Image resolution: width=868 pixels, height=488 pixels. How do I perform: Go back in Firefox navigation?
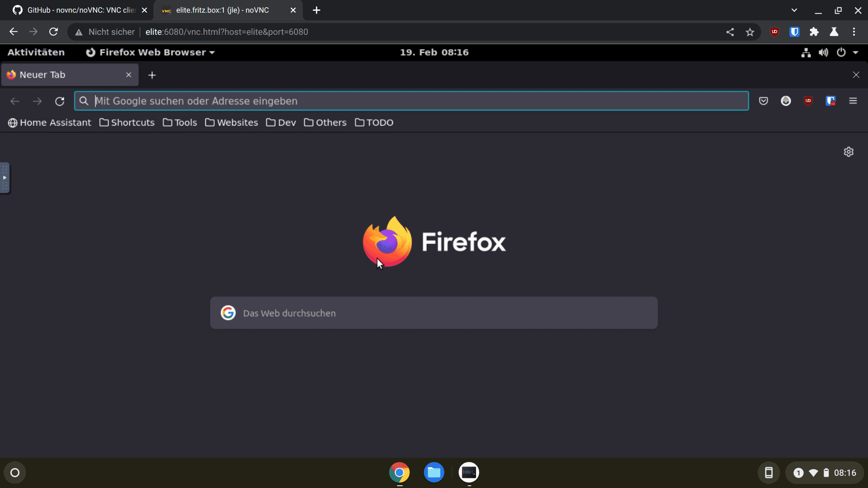pyautogui.click(x=15, y=101)
